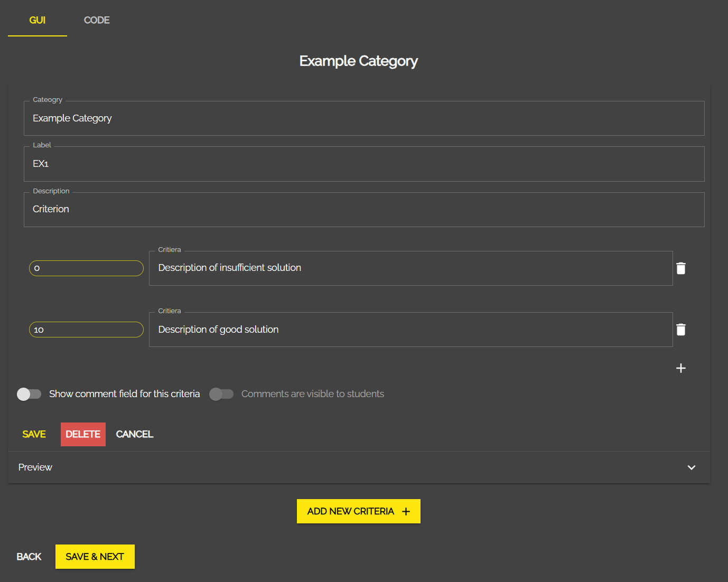Screen dimensions: 728x582
Task: Click the Example Category page heading
Action: [359, 61]
